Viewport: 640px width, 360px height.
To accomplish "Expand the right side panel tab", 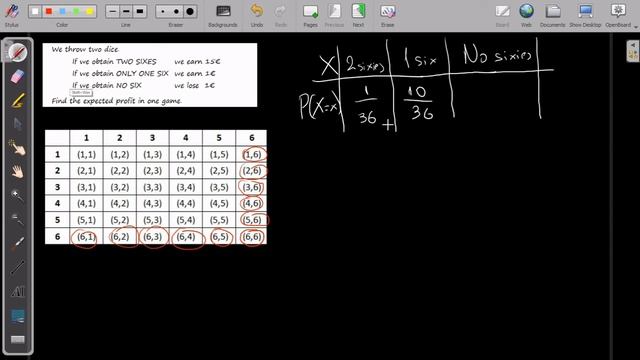I will (x=633, y=51).
